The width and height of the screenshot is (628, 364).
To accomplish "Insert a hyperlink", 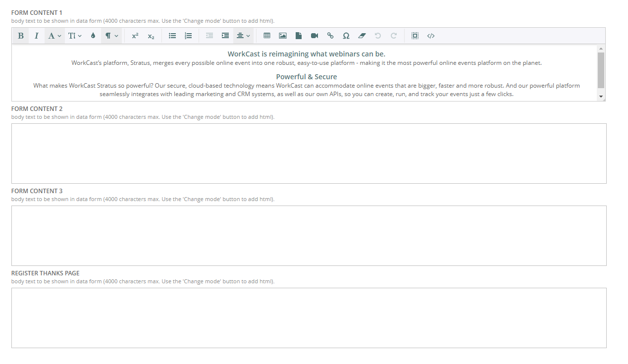I will point(330,36).
